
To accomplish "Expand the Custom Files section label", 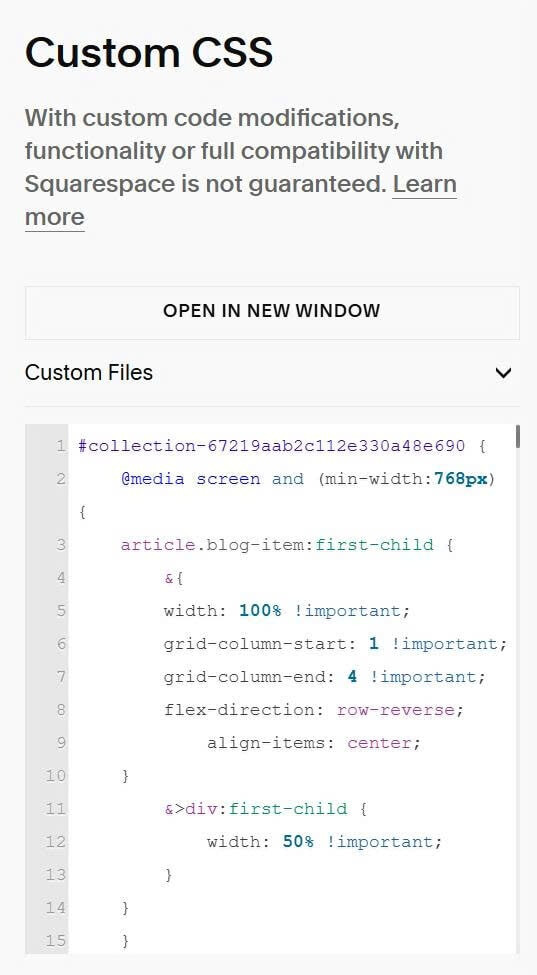I will tap(89, 372).
